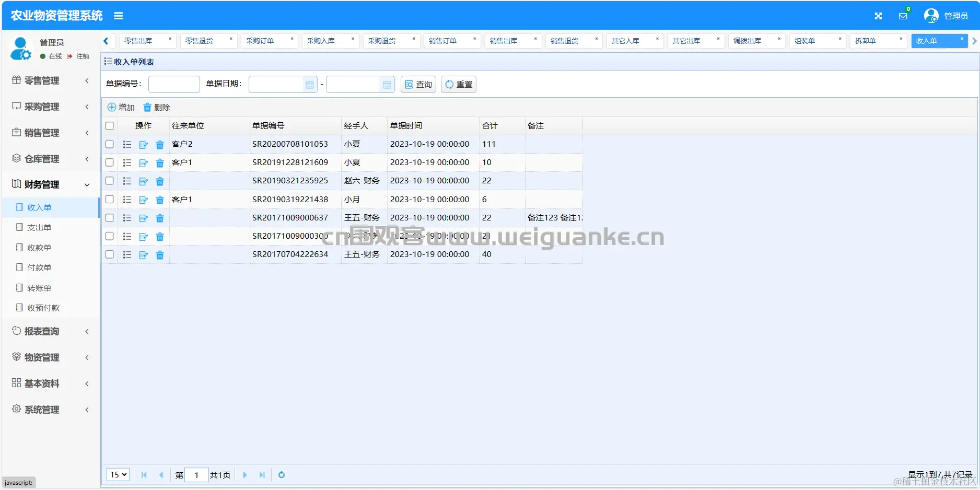Edit order SR20190321235925
The width and height of the screenshot is (980, 490).
click(x=143, y=181)
